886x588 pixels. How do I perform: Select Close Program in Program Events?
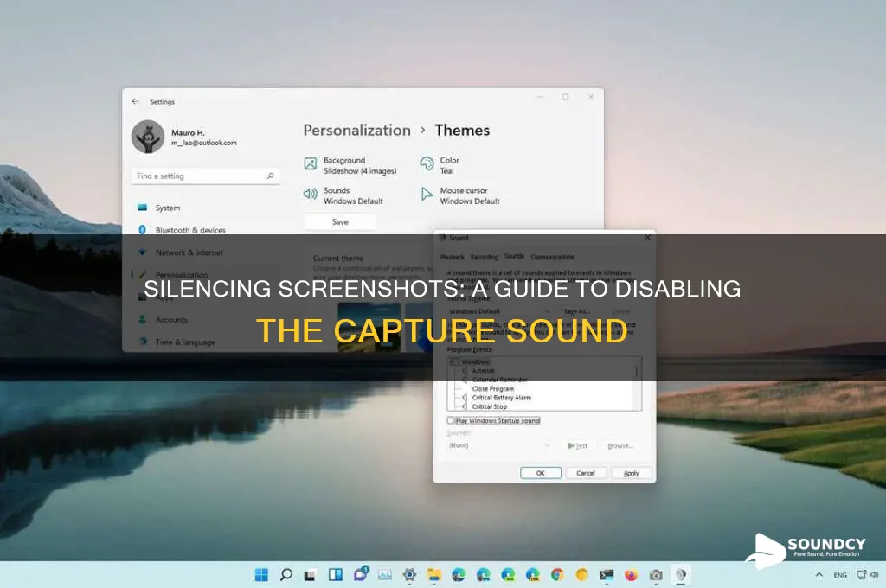pos(492,388)
